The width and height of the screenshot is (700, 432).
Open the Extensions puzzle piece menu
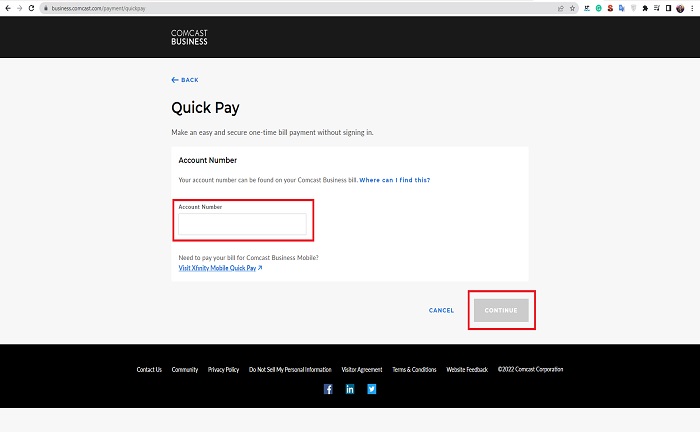[x=645, y=8]
